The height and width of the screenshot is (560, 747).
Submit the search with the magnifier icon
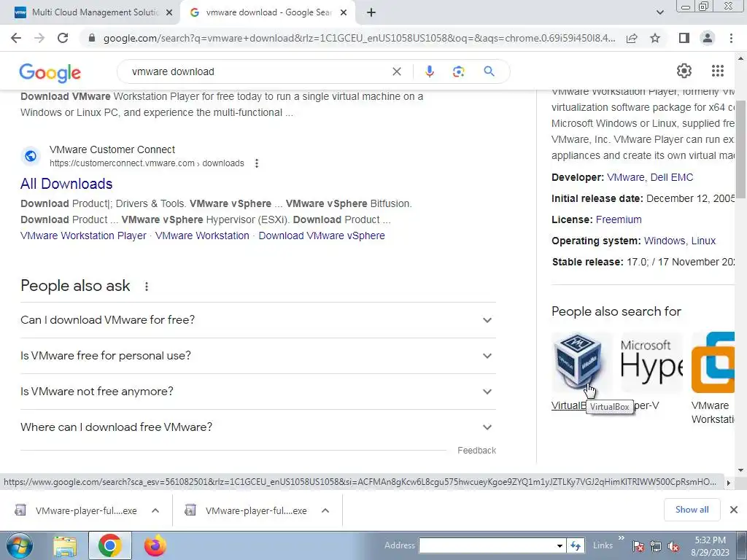(x=489, y=71)
